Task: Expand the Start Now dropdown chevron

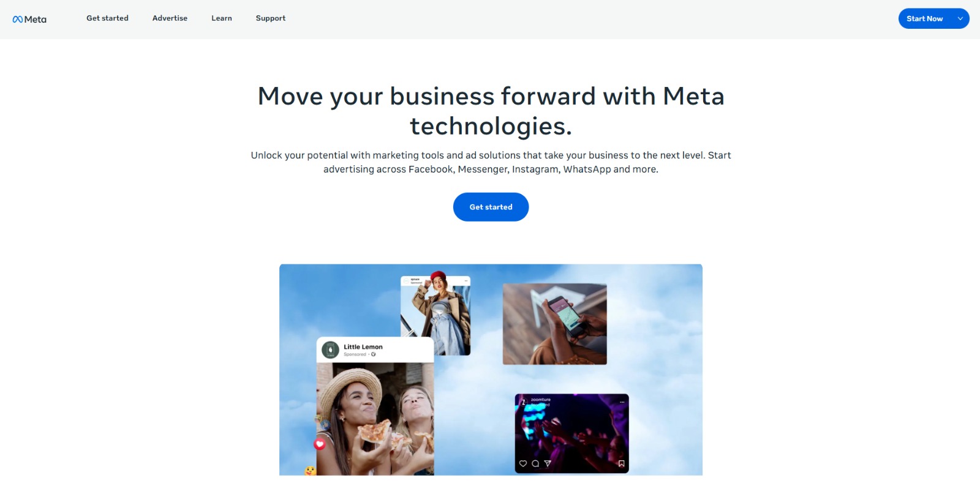Action: (960, 19)
